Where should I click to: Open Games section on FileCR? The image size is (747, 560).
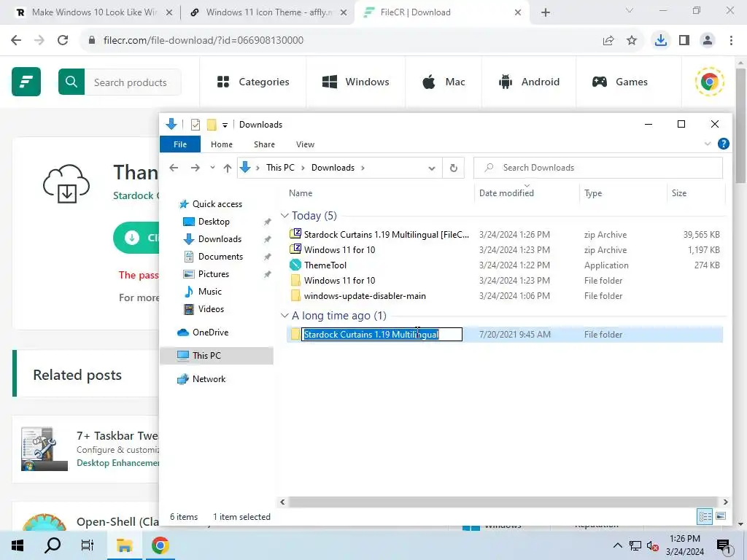point(620,82)
